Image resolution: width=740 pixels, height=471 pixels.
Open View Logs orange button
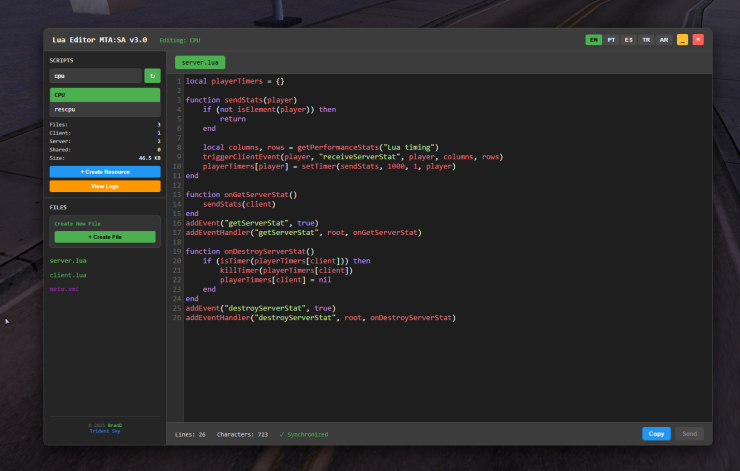pos(104,186)
